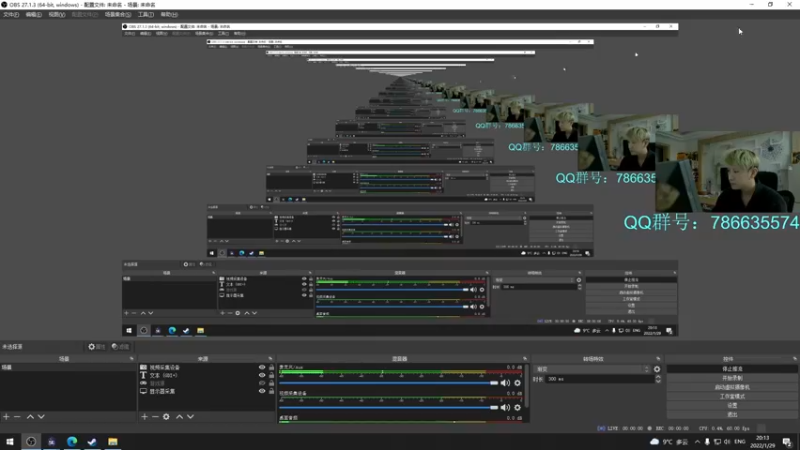Open the 场景集合(S) menu
This screenshot has width=800, height=450.
pos(118,15)
